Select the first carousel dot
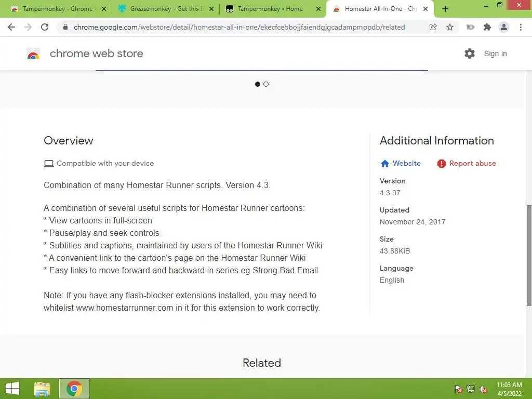The width and height of the screenshot is (532, 399). [x=258, y=84]
